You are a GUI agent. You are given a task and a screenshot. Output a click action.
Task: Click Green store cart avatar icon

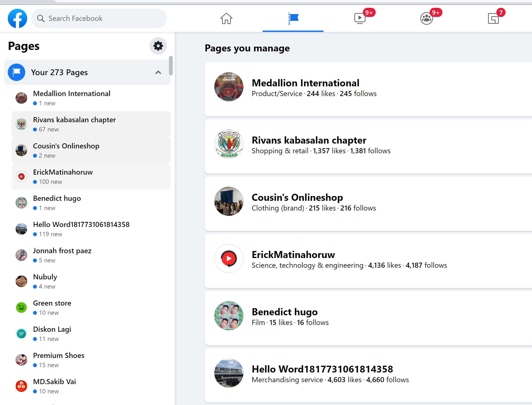pos(21,308)
